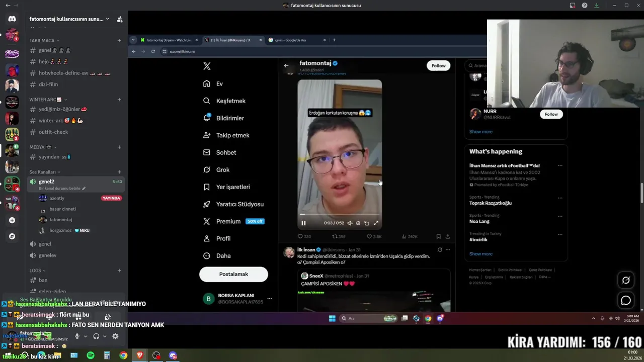Click Show more under trending topics
The width and height of the screenshot is (644, 362).
click(x=481, y=254)
